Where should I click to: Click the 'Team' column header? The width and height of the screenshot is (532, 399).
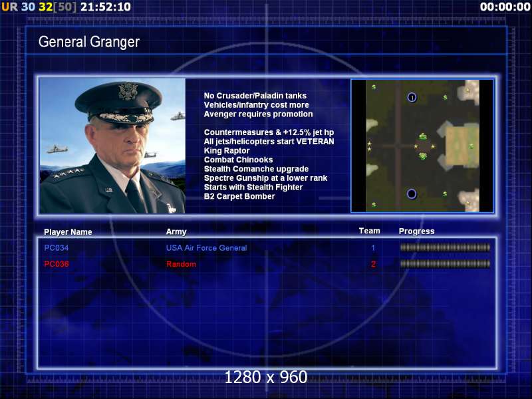370,231
